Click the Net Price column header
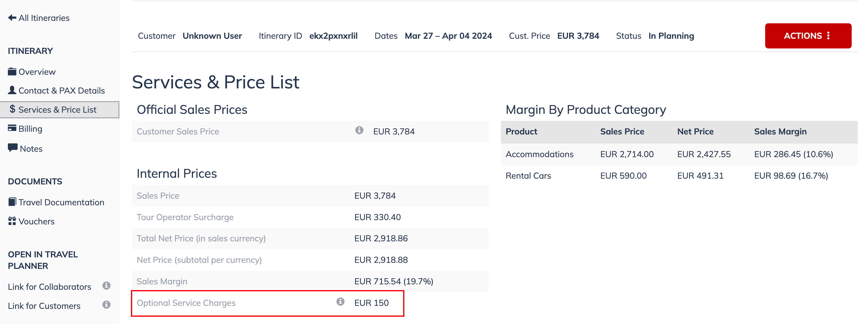Screen dimensions: 868x324 pos(696,132)
